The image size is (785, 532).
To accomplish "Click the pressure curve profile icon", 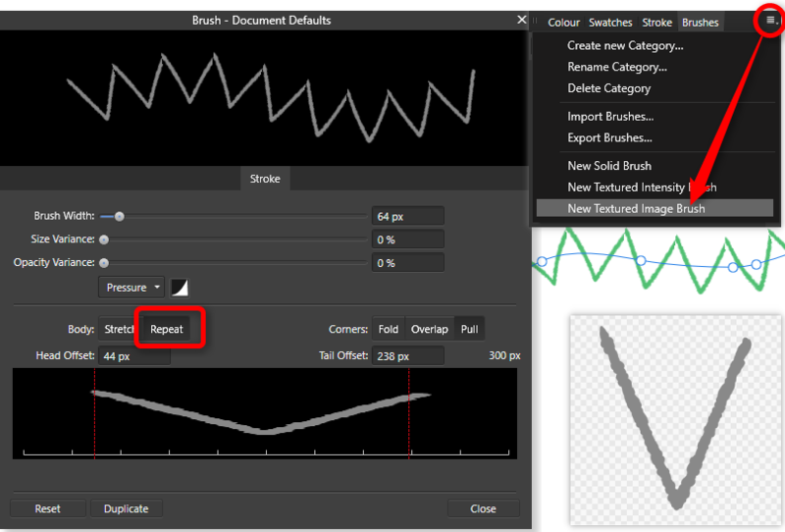I will click(x=181, y=288).
